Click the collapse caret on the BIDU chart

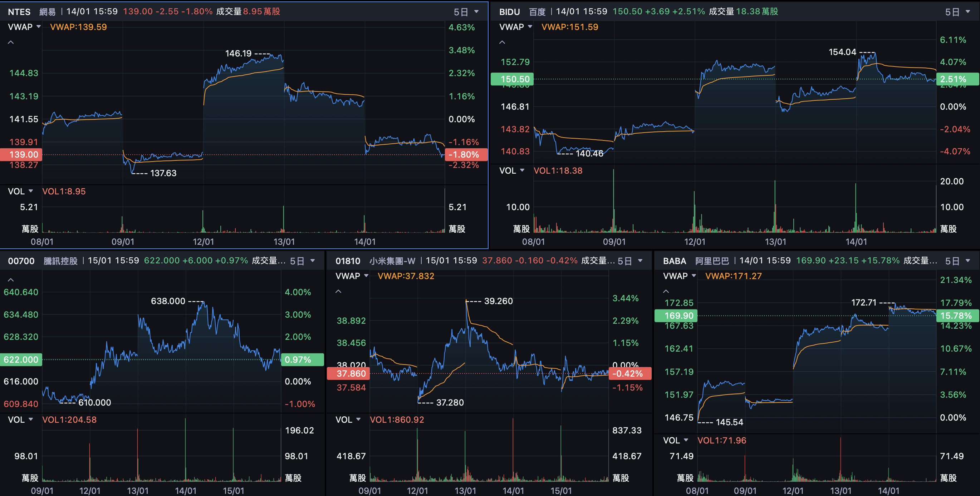click(502, 43)
